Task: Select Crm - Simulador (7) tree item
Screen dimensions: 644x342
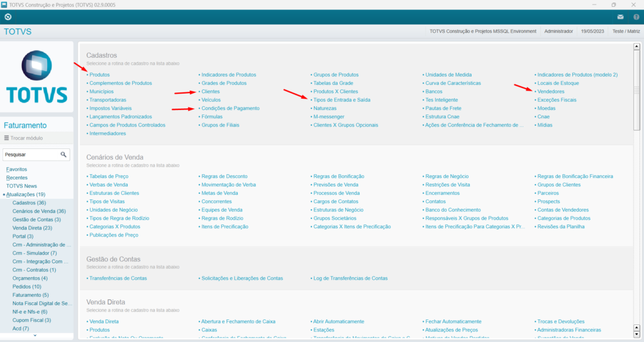Action: [x=35, y=253]
